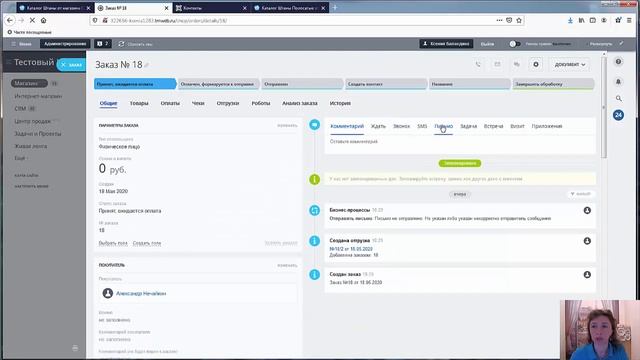Switch to the Товары tab
The width and height of the screenshot is (640, 360).
click(139, 103)
